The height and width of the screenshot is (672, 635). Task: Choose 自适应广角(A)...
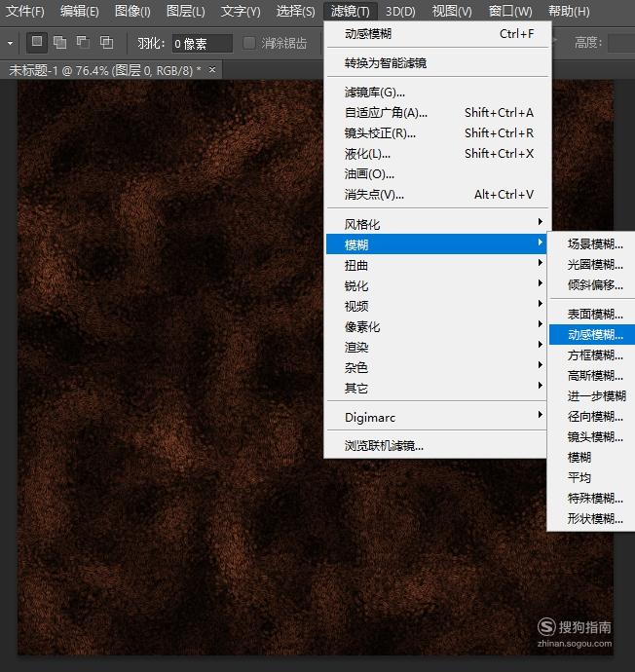click(438, 113)
